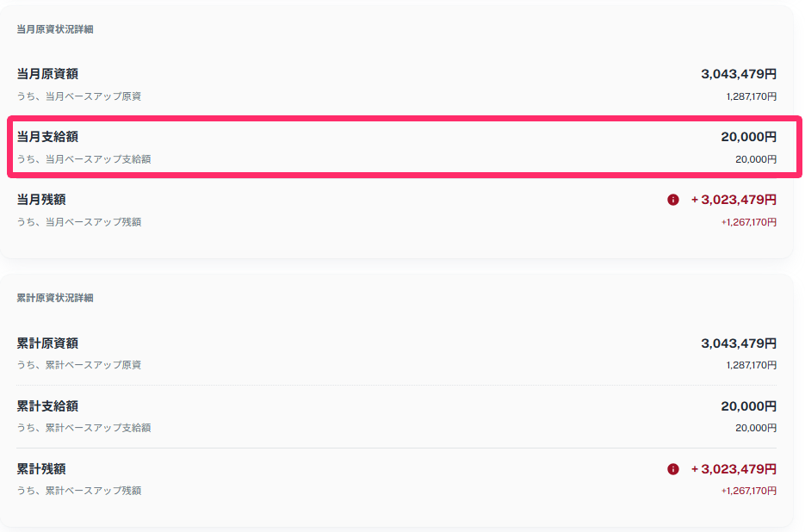Click the 累計ベースアップ残額 amount +1,267,170円

[x=748, y=491]
